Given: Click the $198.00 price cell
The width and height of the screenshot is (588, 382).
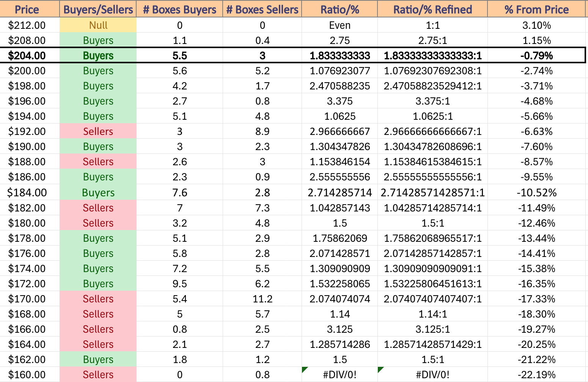Looking at the screenshot, I should coord(30,86).
